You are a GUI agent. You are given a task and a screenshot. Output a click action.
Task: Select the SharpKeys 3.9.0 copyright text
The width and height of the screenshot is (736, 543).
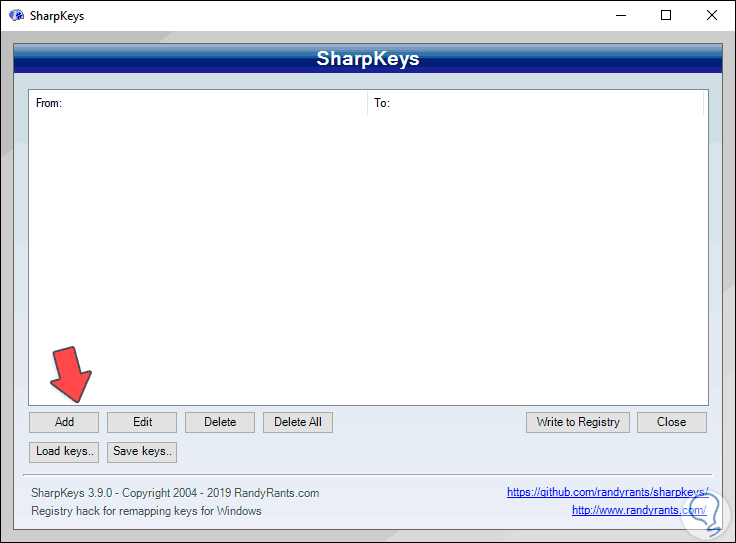pos(175,493)
